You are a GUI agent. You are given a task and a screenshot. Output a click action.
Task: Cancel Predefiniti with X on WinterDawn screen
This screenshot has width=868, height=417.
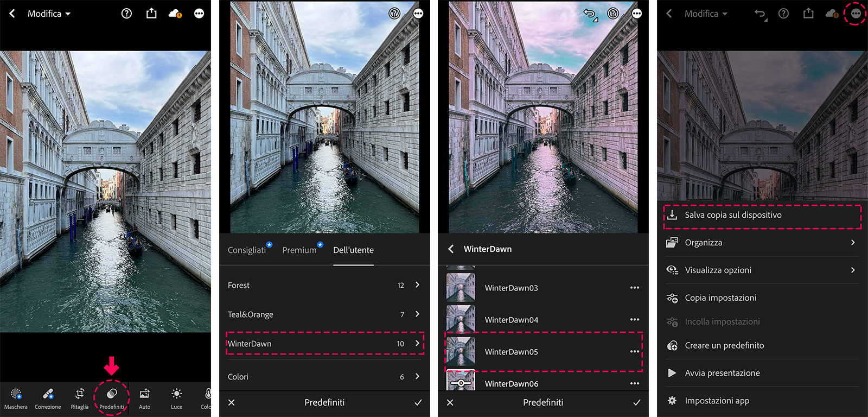coord(450,402)
